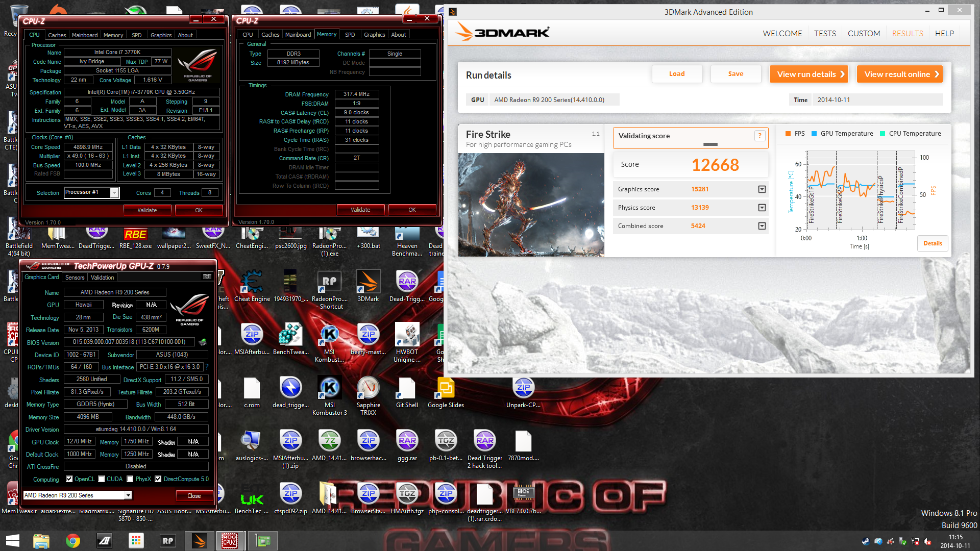The width and height of the screenshot is (980, 551).
Task: Open MSI Kombustor 3 desktop icon
Action: (329, 387)
